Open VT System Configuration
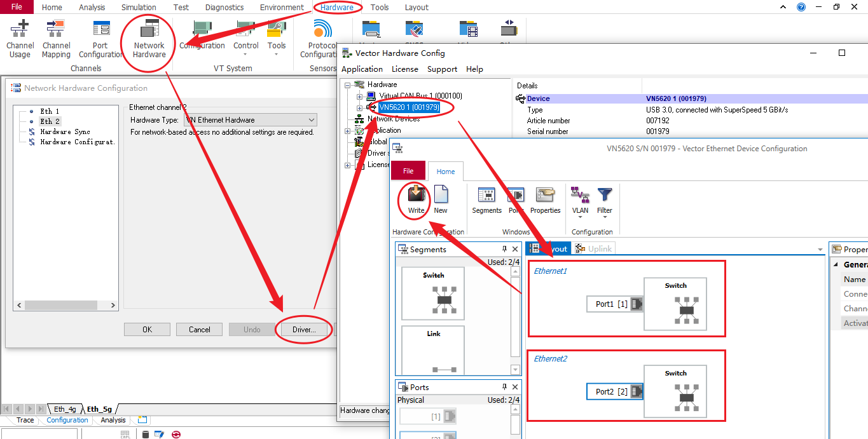Viewport: 868px width, 439px height. pos(202,36)
